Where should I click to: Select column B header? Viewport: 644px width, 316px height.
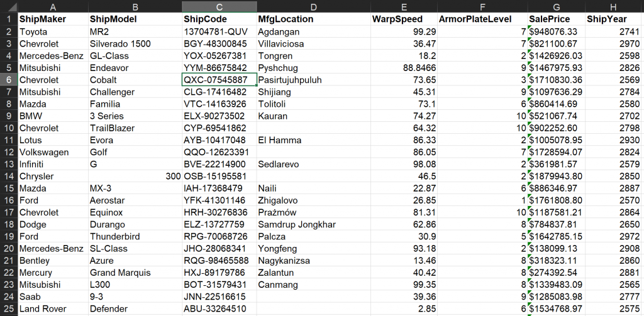click(135, 6)
